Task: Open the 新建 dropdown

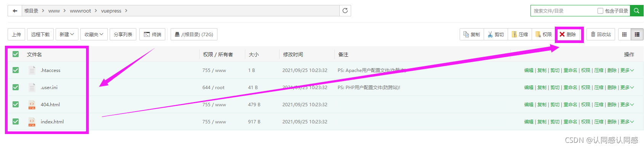Action: [67, 34]
